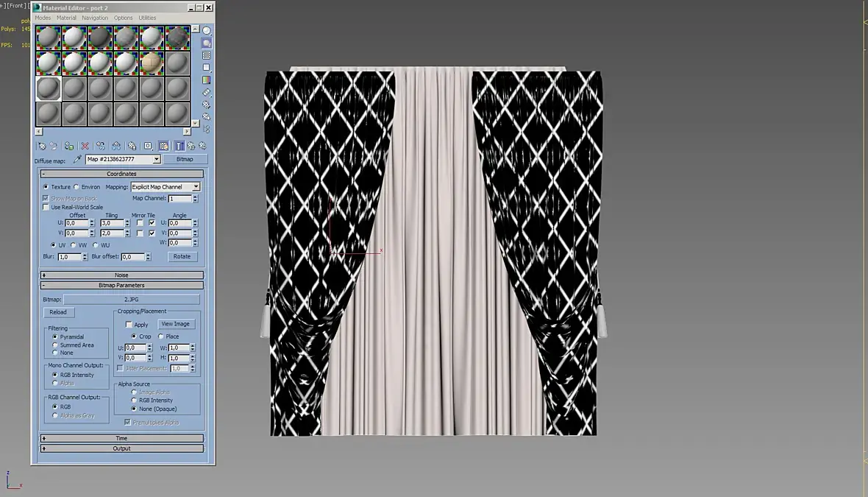
Task: Click sample slots scroll right arrow
Action: tap(187, 132)
